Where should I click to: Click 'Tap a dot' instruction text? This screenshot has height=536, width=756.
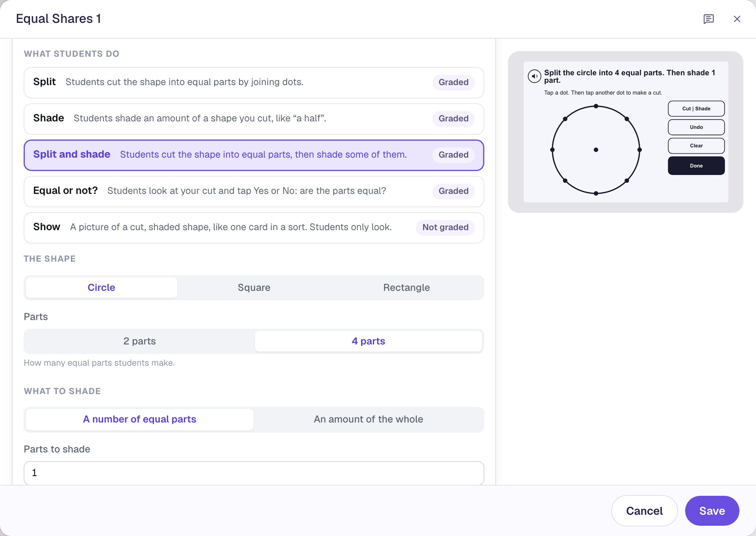tap(603, 93)
